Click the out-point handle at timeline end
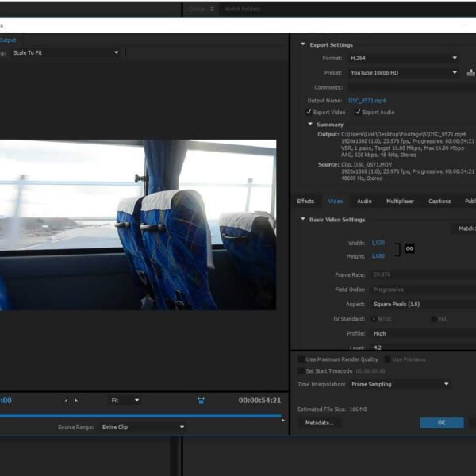 (x=282, y=419)
